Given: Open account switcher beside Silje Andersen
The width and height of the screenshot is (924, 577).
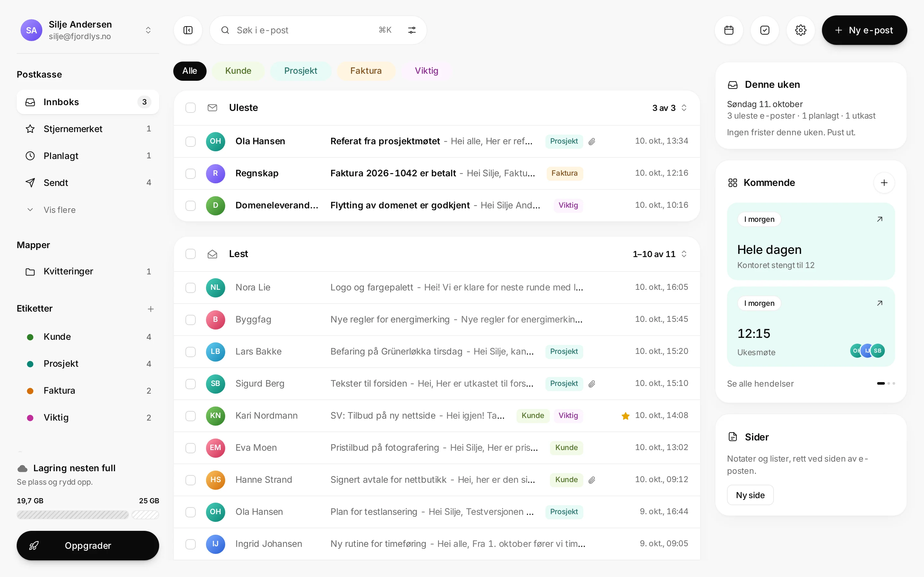Looking at the screenshot, I should (x=148, y=30).
